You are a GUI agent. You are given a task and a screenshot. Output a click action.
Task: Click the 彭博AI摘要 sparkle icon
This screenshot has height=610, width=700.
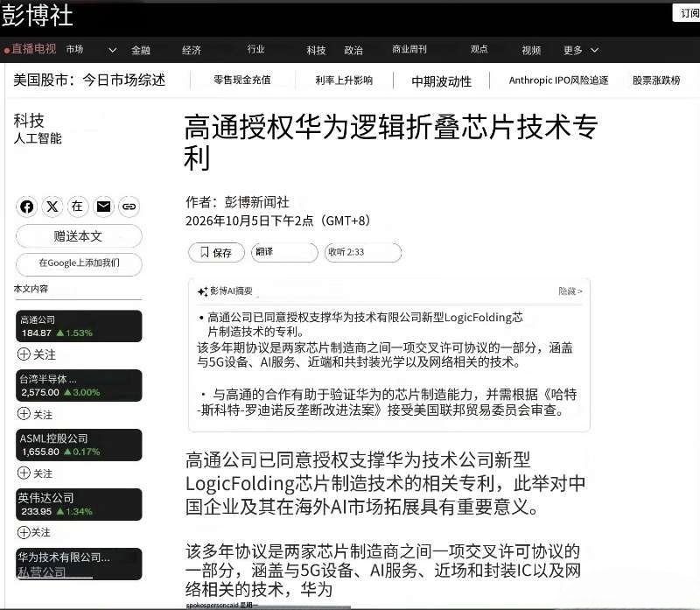203,291
